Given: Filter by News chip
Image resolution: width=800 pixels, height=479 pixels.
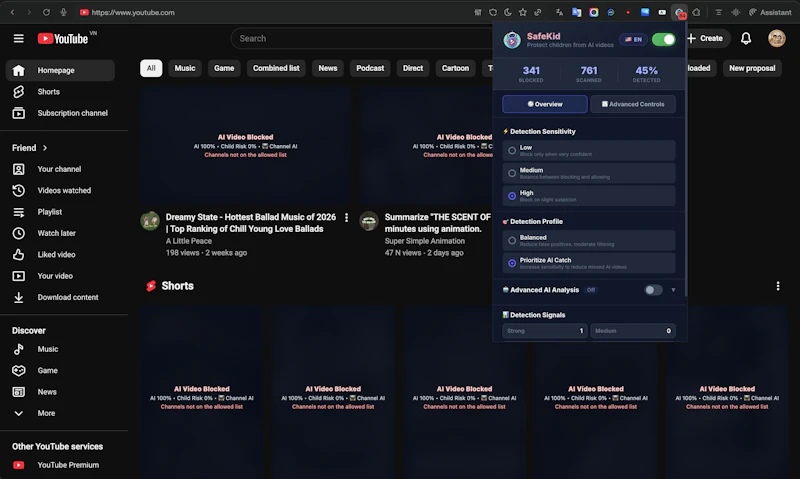Looking at the screenshot, I should coord(328,68).
